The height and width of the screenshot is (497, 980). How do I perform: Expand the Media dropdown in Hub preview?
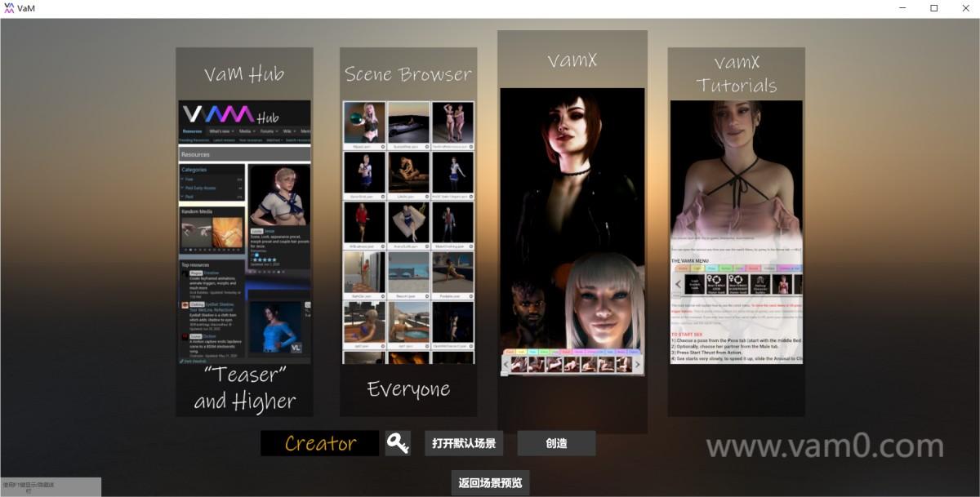(247, 131)
